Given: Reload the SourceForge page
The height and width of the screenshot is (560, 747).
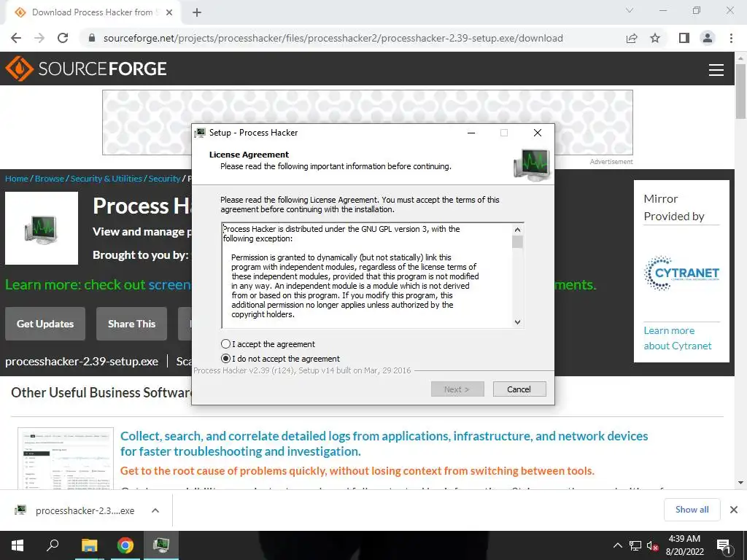Looking at the screenshot, I should [x=63, y=38].
